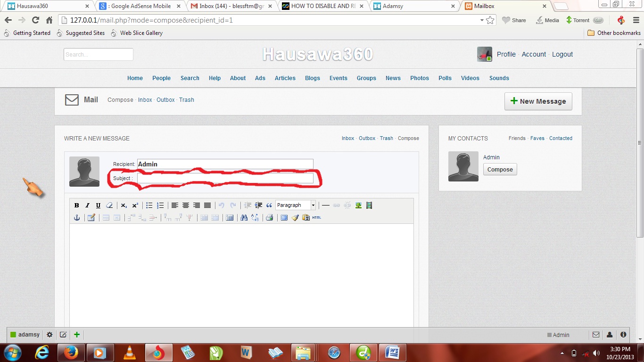Go to the Blogs navigation item
This screenshot has height=362, width=644.
(313, 78)
